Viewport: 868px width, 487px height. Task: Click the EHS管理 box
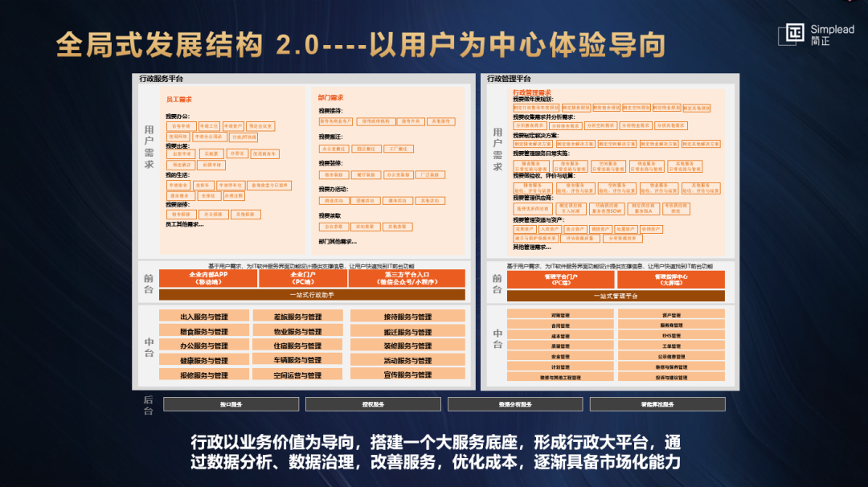click(x=671, y=335)
